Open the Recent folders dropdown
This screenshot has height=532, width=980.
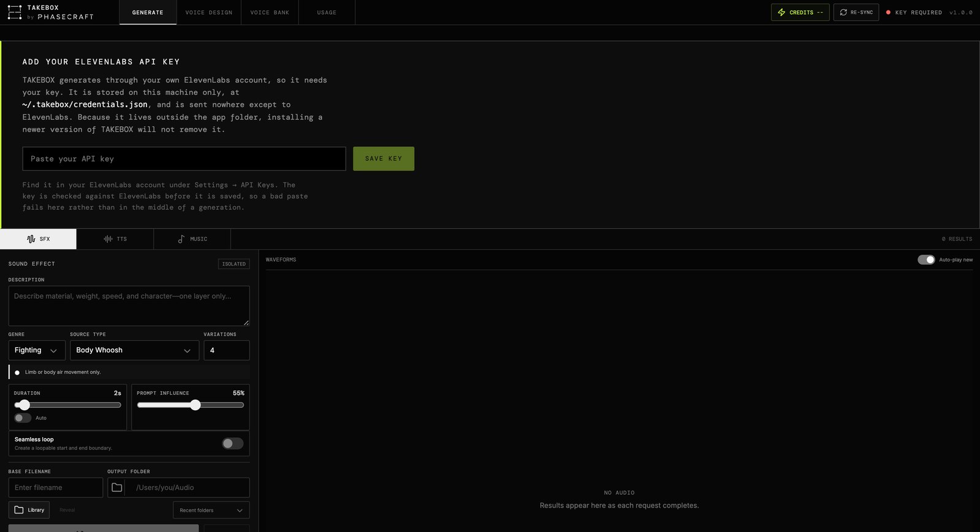[211, 510]
